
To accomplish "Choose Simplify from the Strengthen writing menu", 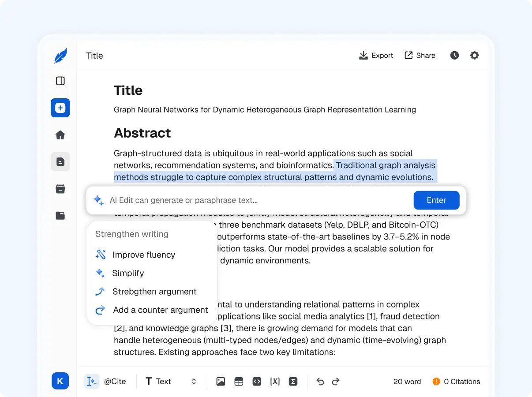I will point(128,273).
